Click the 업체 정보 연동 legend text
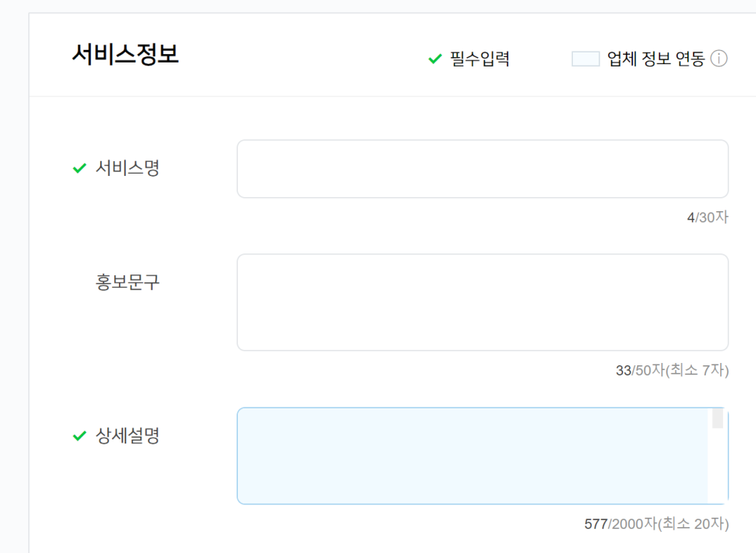Image resolution: width=756 pixels, height=553 pixels. pos(656,59)
